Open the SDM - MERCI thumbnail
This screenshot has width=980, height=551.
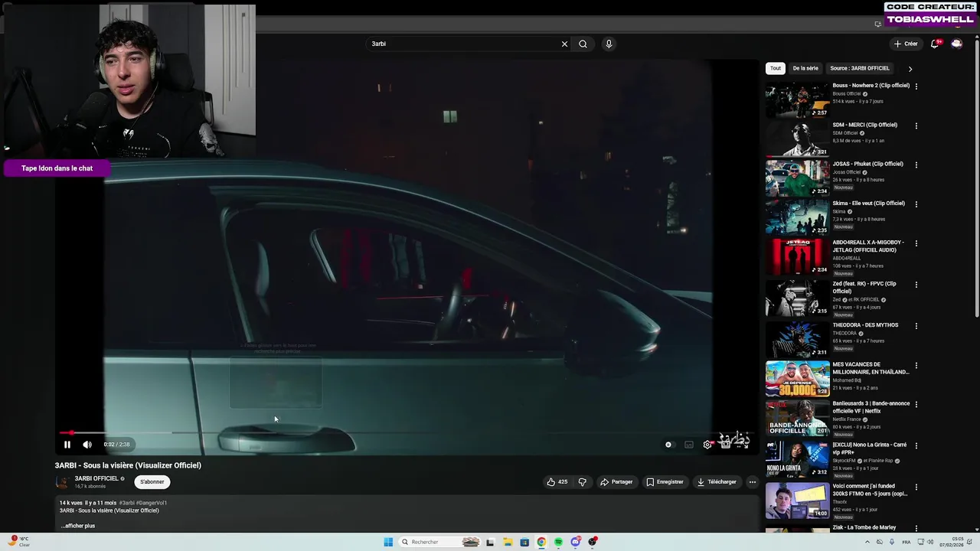797,139
